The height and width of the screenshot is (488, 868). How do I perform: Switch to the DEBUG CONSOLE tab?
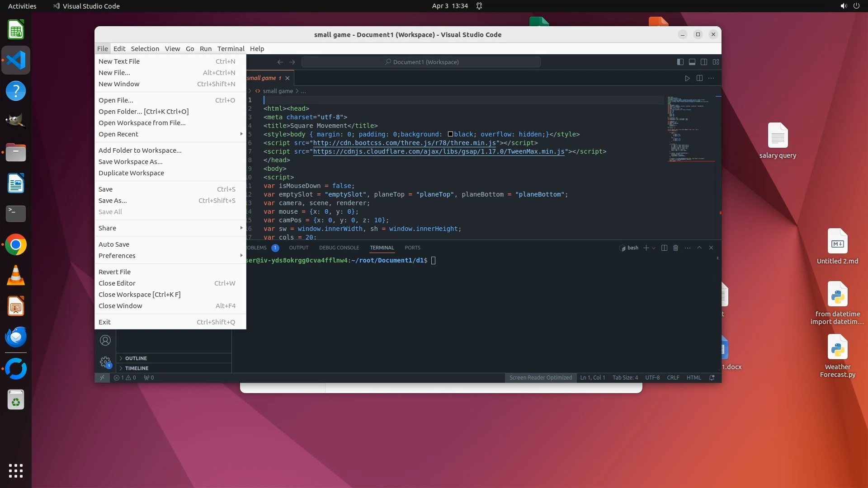click(339, 248)
